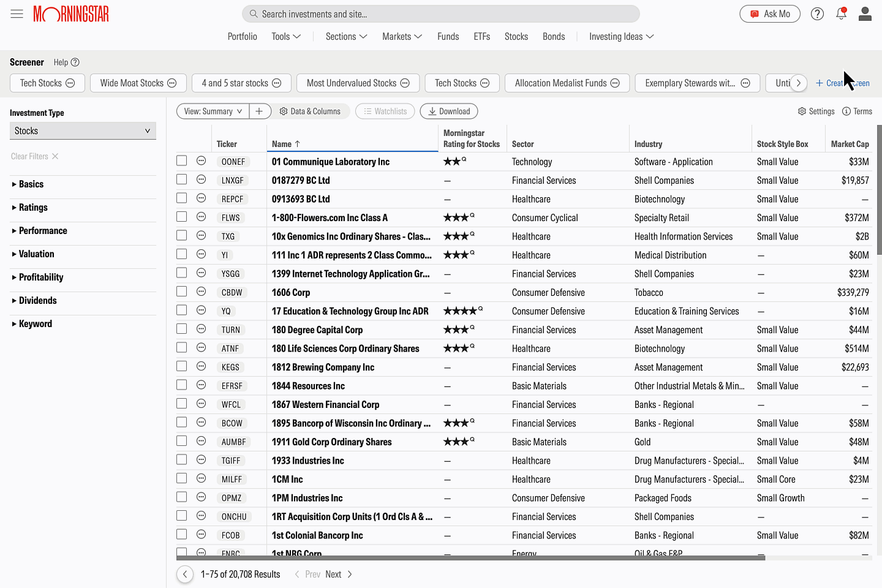Open the Bonds navigation item
The image size is (882, 588).
coord(554,37)
